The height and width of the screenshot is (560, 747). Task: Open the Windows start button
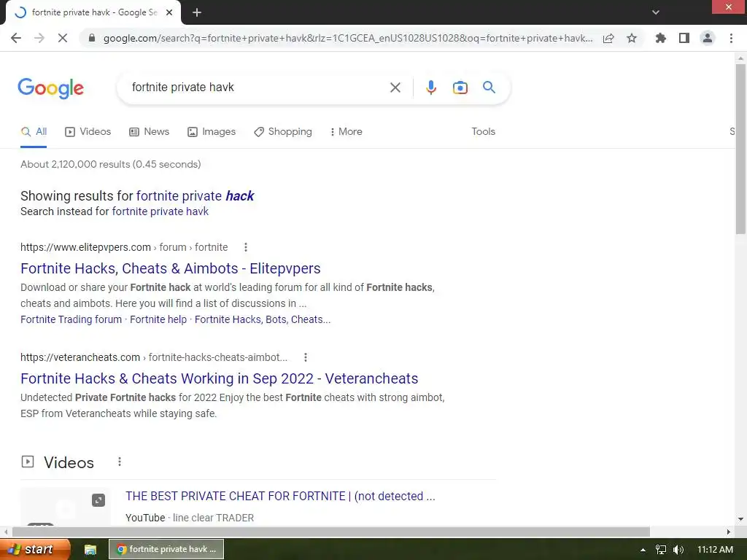[35, 549]
